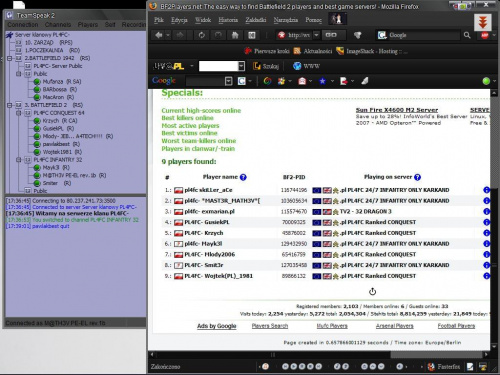Screen dimensions: 500x375
Task: Click the magnifier search icon beside Google box
Action: (467, 35)
